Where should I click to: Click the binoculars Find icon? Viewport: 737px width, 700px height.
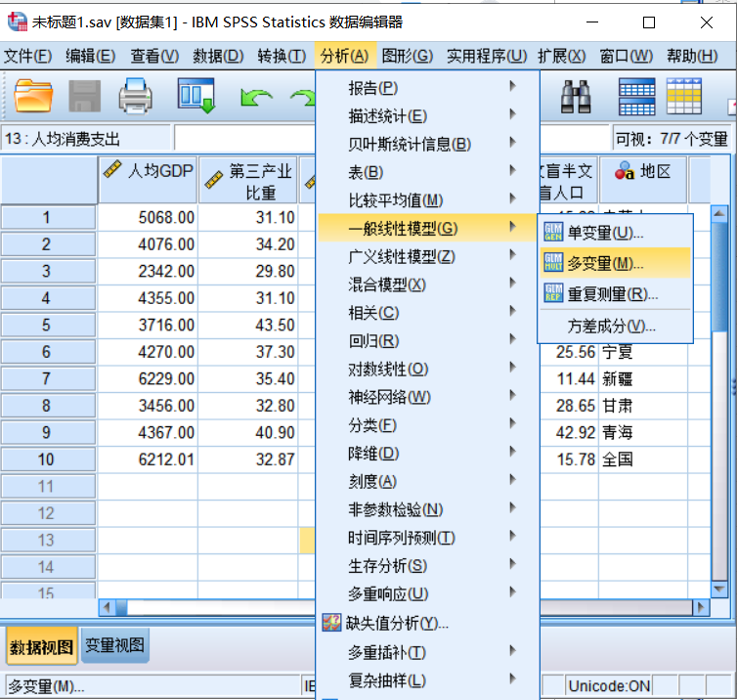pos(576,97)
